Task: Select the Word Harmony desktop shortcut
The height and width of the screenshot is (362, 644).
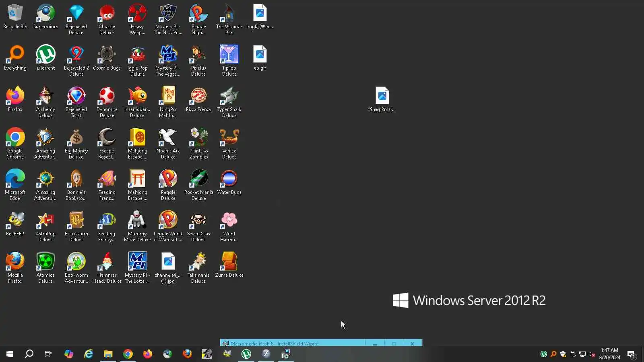Action: [x=229, y=226]
